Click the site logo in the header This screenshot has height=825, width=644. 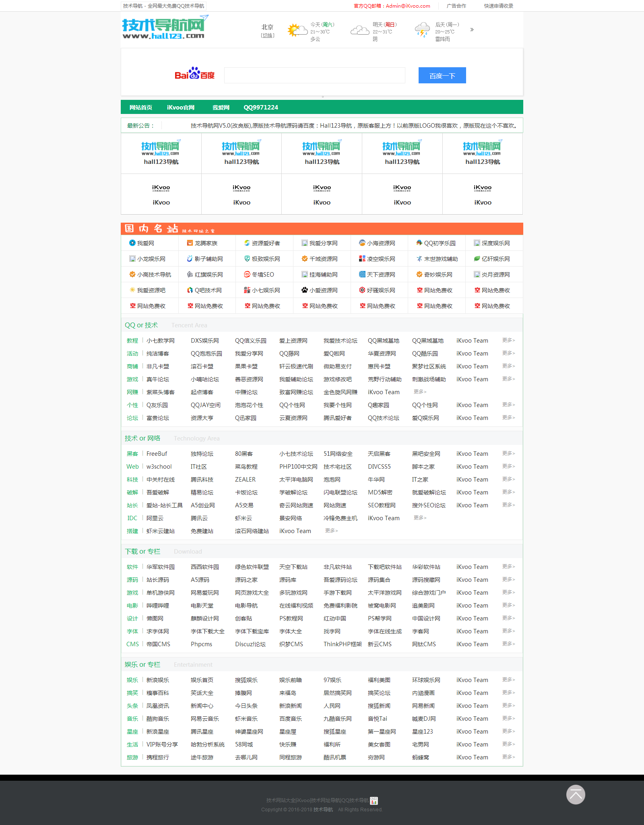pyautogui.click(x=165, y=27)
